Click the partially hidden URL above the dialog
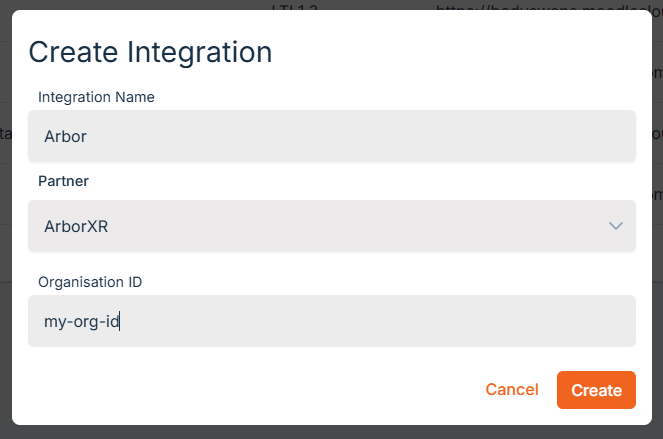Screen dimensions: 663x439 click(540, 6)
